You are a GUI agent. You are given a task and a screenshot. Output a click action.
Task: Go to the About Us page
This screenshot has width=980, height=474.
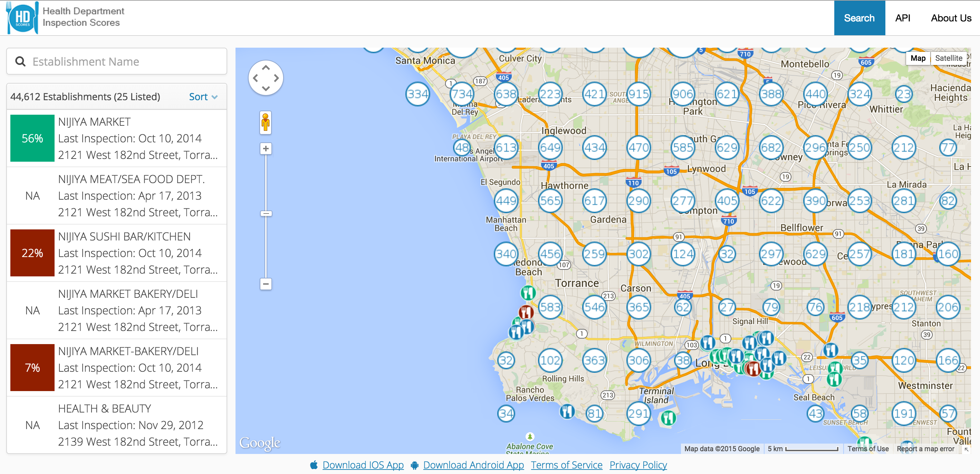click(951, 18)
